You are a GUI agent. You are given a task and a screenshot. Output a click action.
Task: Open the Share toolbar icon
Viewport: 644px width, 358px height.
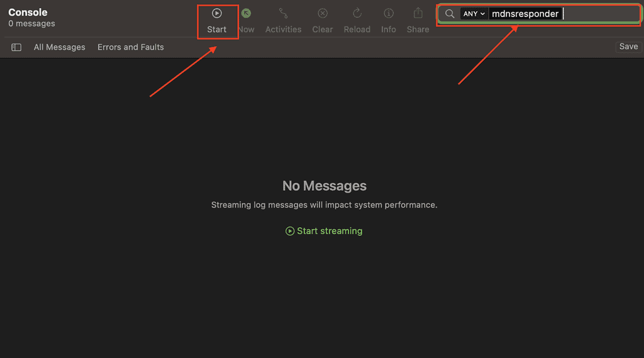click(x=418, y=13)
